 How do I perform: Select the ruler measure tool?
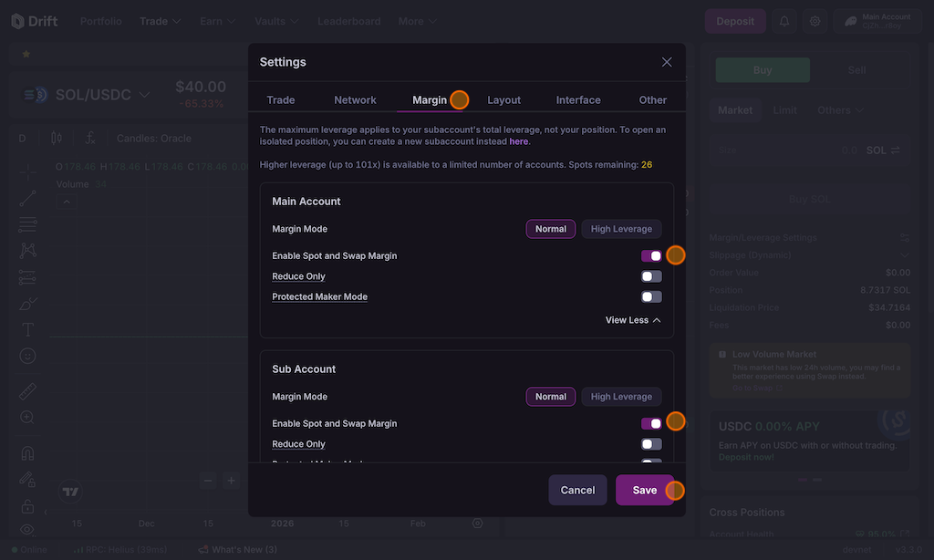pyautogui.click(x=27, y=391)
